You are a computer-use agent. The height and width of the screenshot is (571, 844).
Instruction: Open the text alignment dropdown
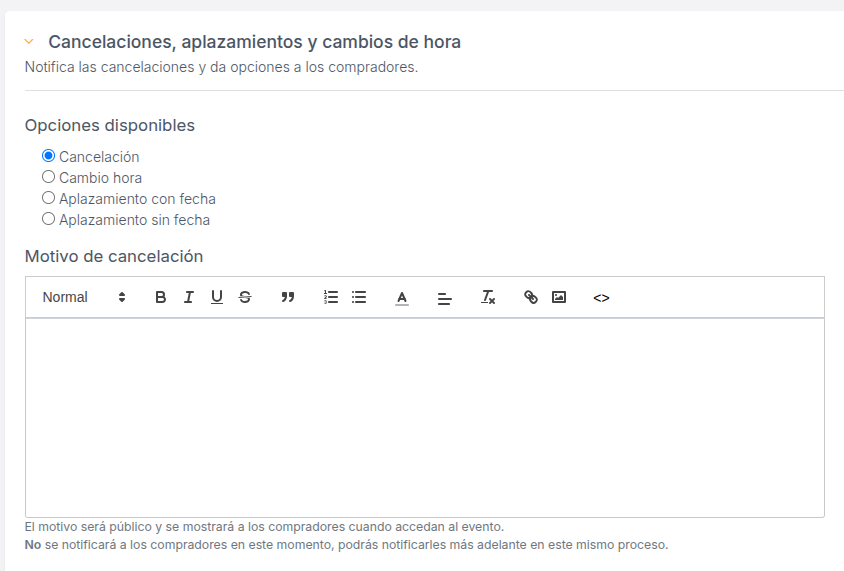point(445,297)
